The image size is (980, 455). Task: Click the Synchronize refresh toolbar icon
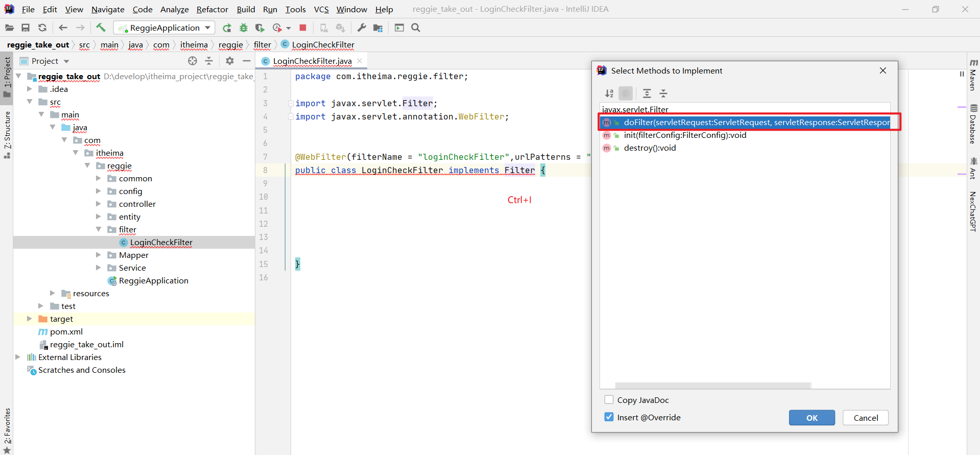tap(42, 28)
